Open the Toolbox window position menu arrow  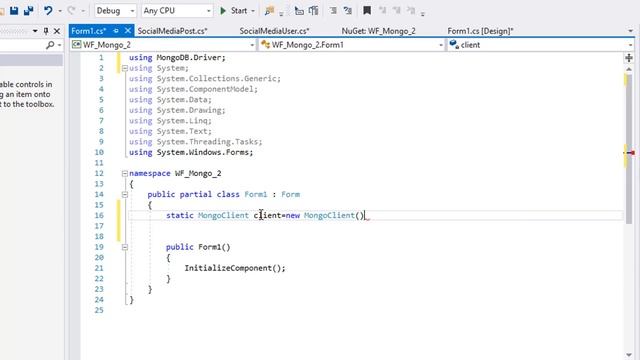click(x=35, y=31)
